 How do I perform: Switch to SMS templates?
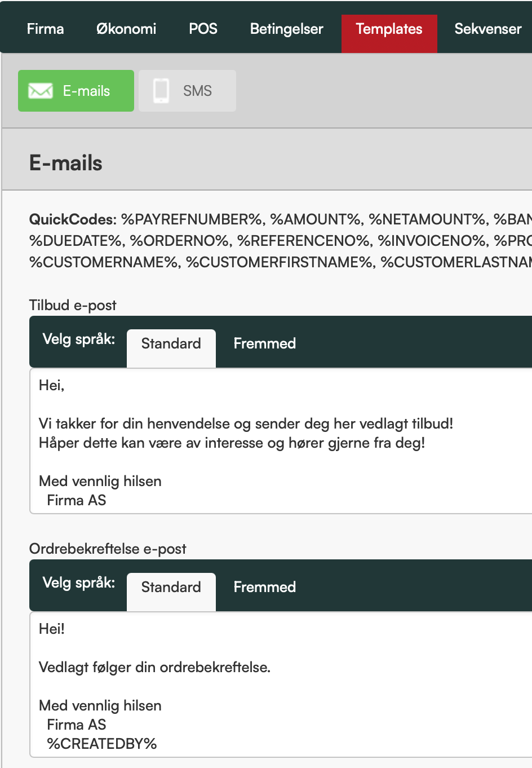pos(187,91)
